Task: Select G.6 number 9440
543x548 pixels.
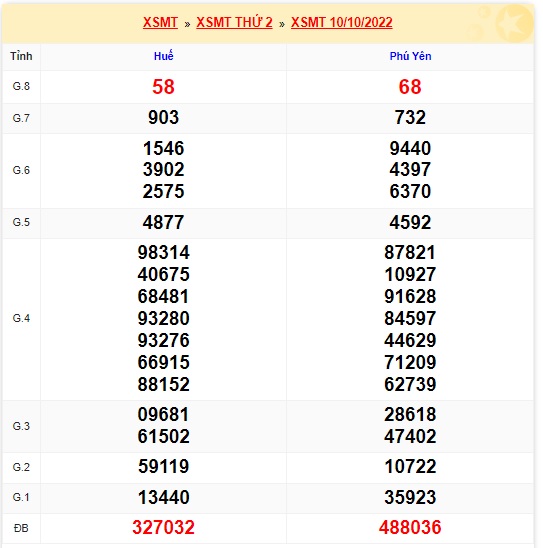Action: [x=410, y=148]
